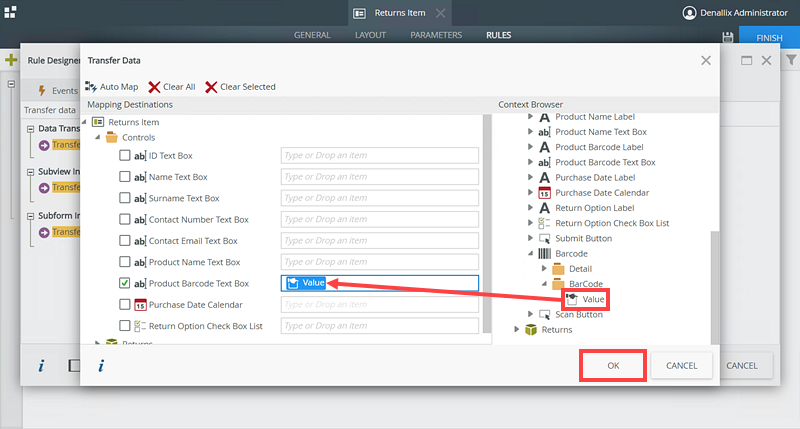
Task: Click OK in the Transfer Data dialog
Action: point(613,366)
